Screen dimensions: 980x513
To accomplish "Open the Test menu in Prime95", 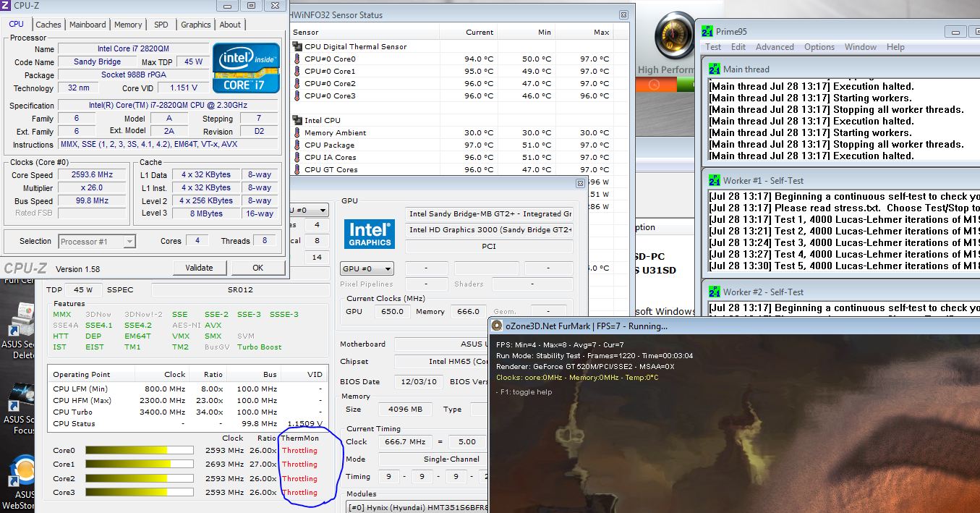I will click(713, 47).
